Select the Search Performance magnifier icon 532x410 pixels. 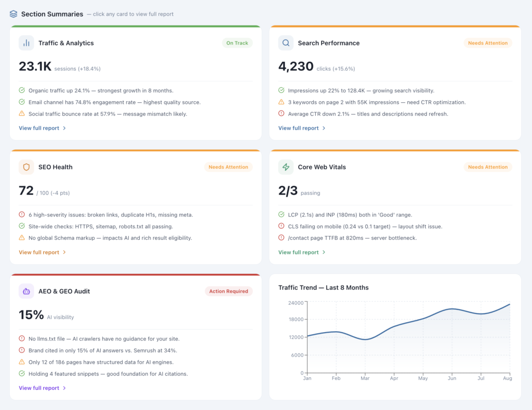pyautogui.click(x=286, y=43)
